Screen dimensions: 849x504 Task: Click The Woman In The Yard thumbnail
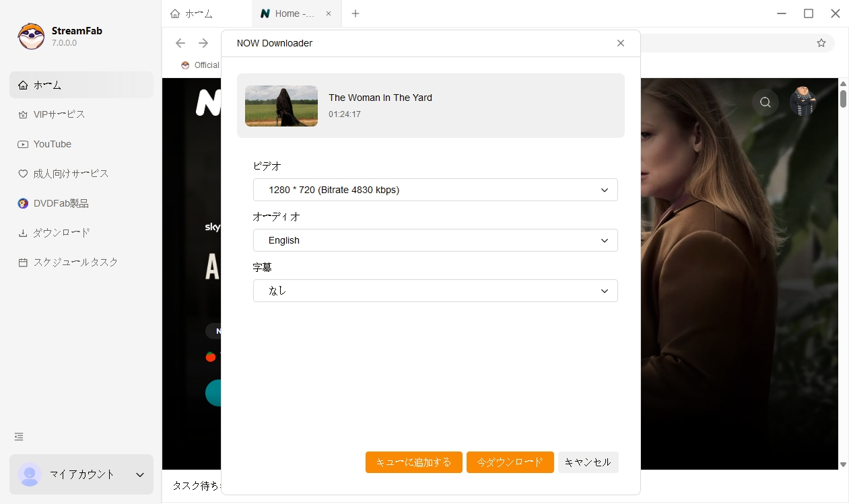[281, 106]
